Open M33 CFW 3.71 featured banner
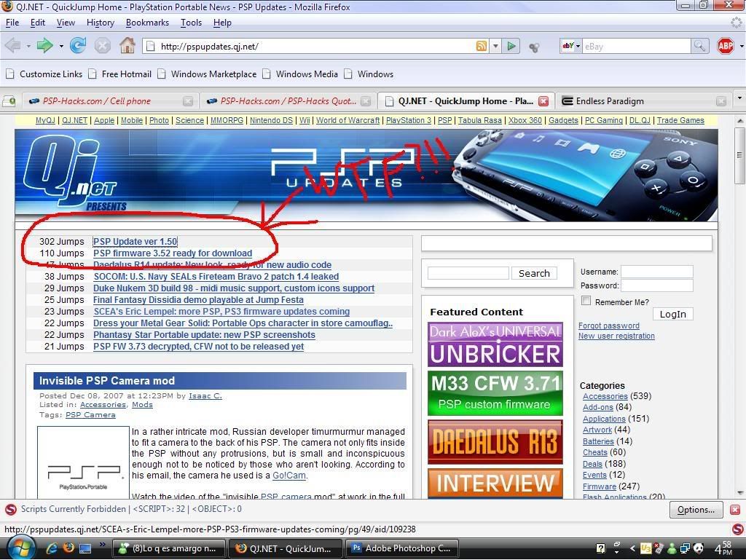Image resolution: width=746 pixels, height=560 pixels. point(495,394)
